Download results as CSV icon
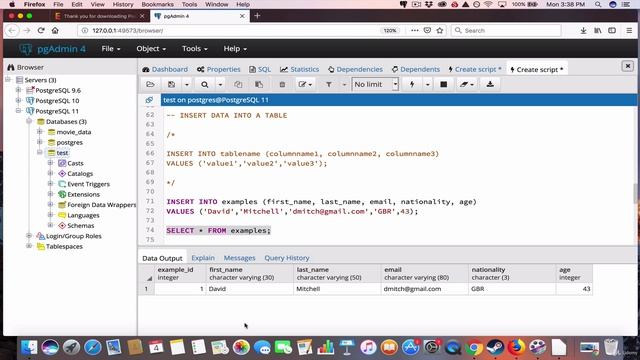The height and width of the screenshot is (360, 640). 490,84
